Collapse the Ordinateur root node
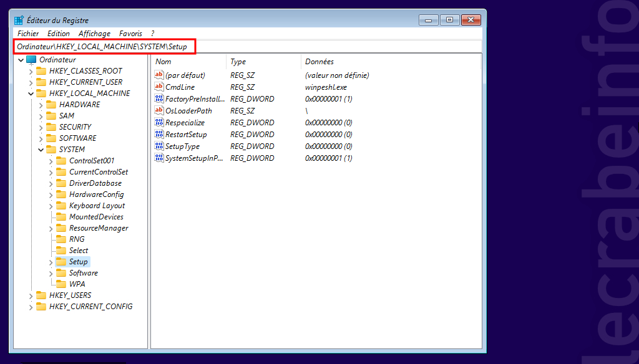The height and width of the screenshot is (364, 639). (x=21, y=60)
